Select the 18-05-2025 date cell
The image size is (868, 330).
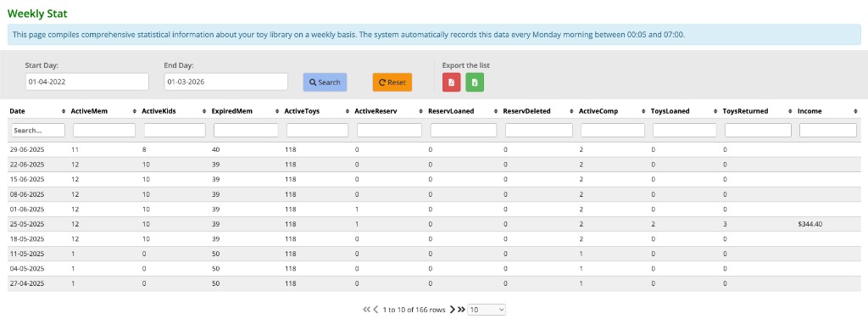(x=27, y=239)
